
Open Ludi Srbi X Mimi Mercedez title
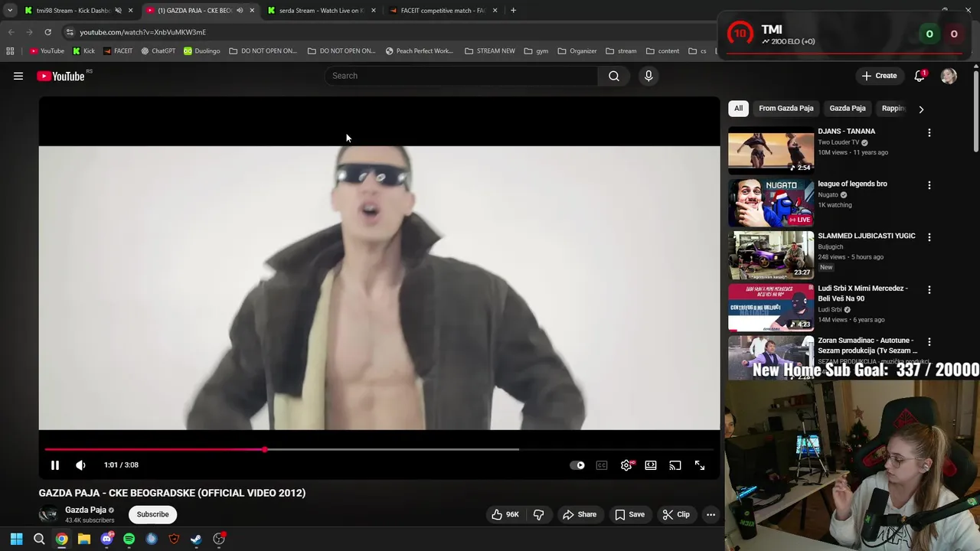pos(863,293)
